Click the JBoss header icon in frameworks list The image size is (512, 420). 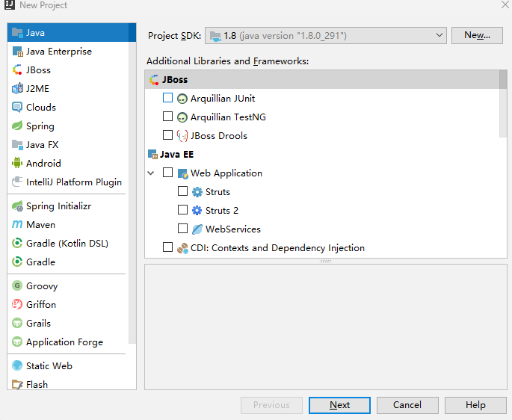click(x=154, y=80)
